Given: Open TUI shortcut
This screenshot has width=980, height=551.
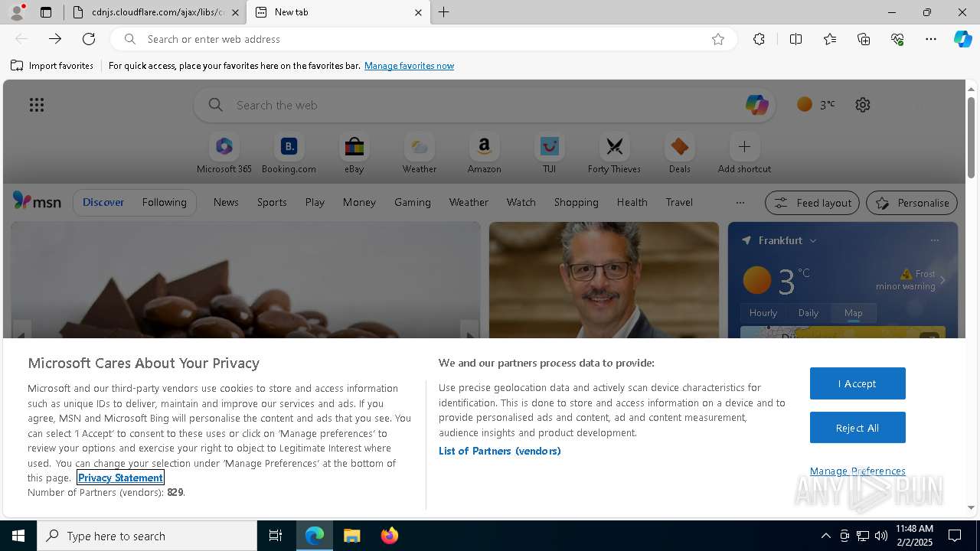Looking at the screenshot, I should (x=549, y=154).
